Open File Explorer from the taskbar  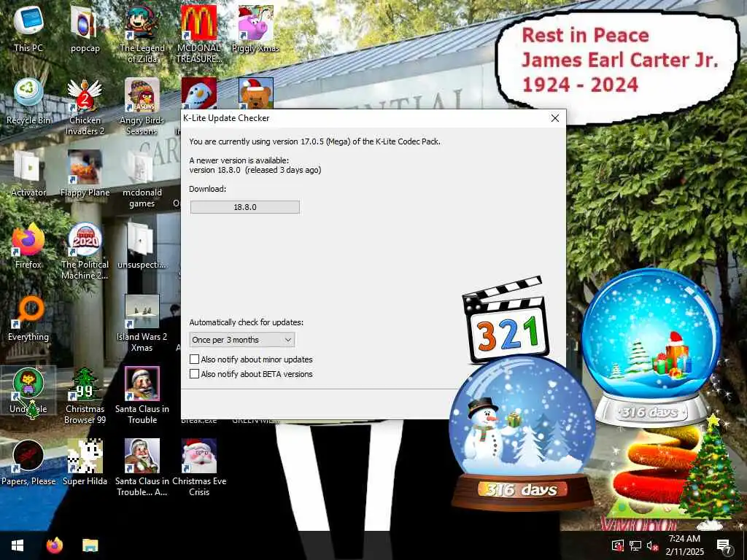pyautogui.click(x=90, y=545)
